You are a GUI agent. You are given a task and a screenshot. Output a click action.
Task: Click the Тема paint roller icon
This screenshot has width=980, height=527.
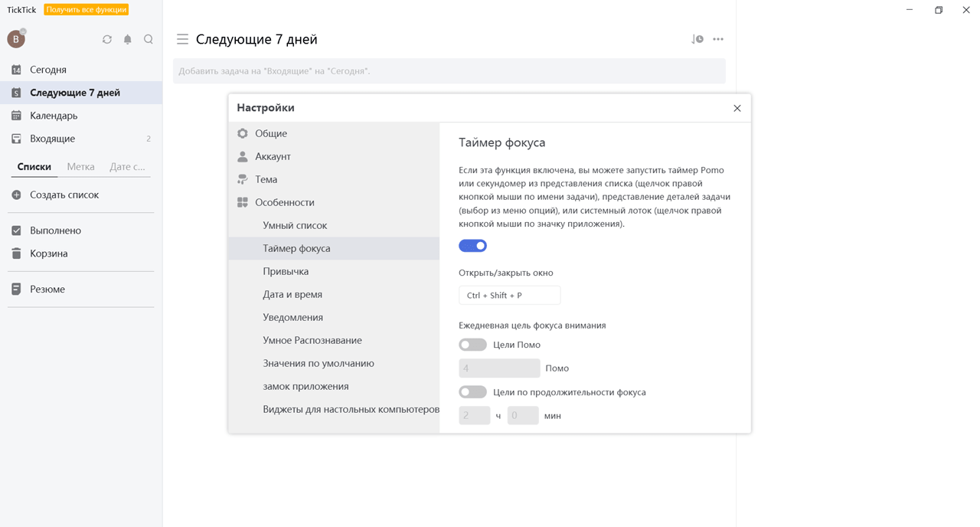coord(242,179)
